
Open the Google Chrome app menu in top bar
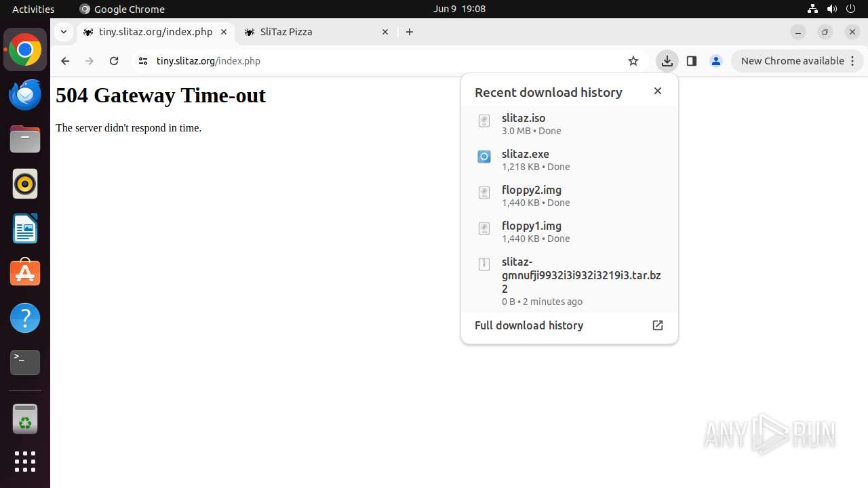click(122, 9)
